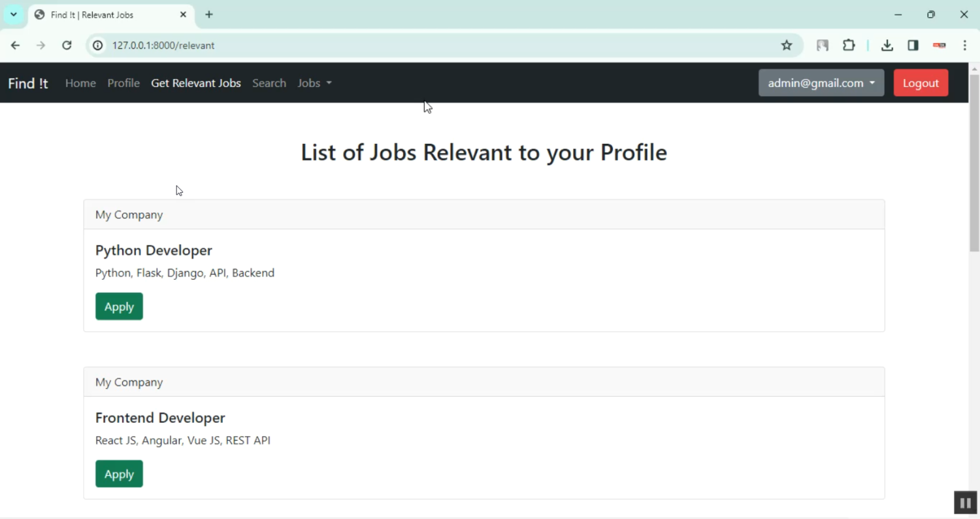Click the browser back arrow icon

(x=15, y=45)
